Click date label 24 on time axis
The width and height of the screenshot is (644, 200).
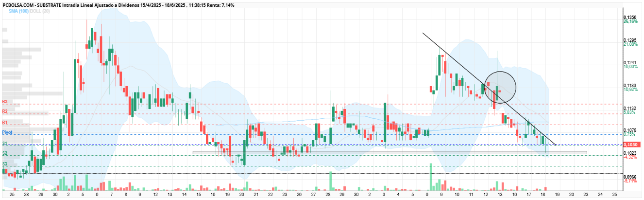click(600, 194)
